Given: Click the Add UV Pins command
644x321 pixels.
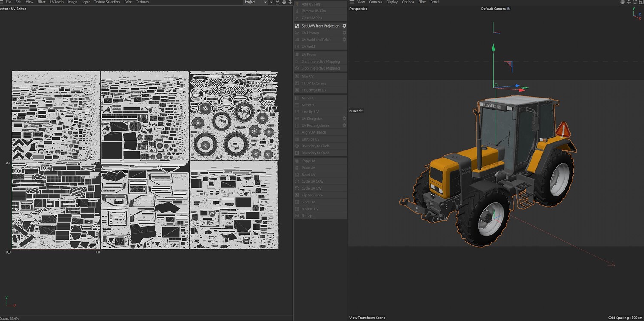Looking at the screenshot, I should point(320,4).
